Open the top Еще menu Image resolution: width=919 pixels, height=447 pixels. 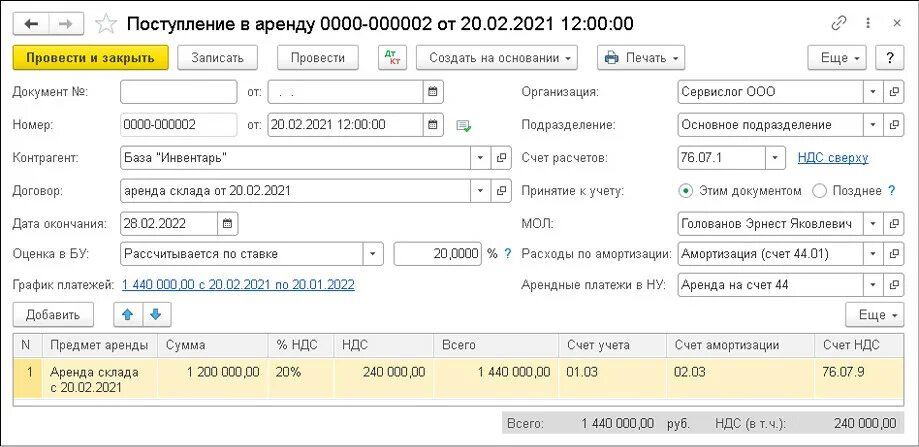pyautogui.click(x=837, y=58)
